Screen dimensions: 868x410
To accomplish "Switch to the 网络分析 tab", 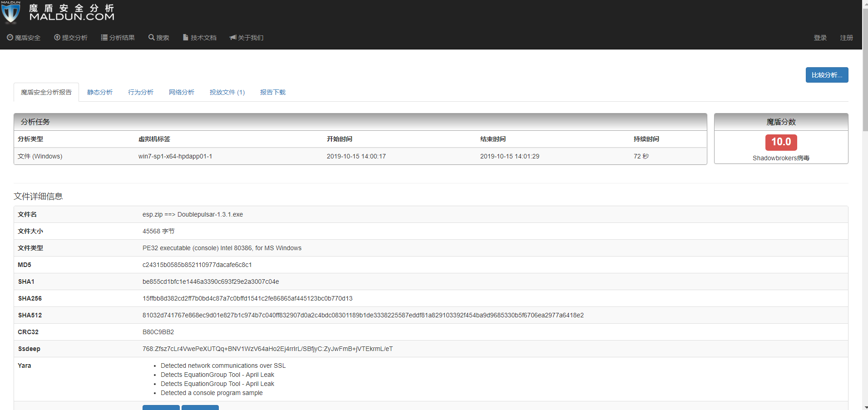I will [182, 92].
